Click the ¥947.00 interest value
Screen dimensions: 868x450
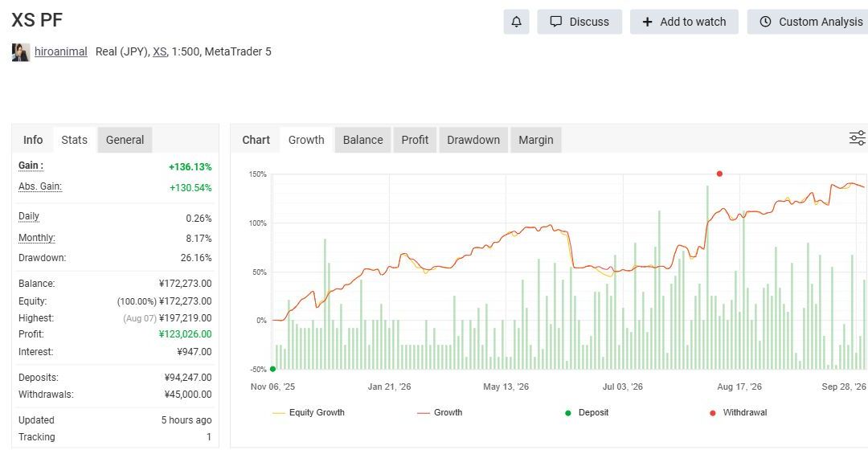click(194, 352)
